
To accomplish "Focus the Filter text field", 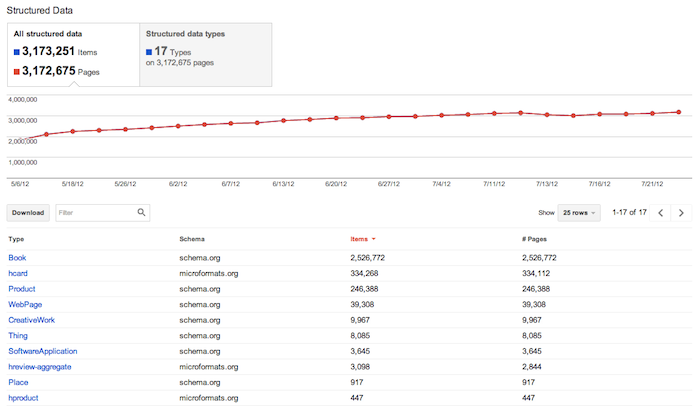I will tap(93, 212).
